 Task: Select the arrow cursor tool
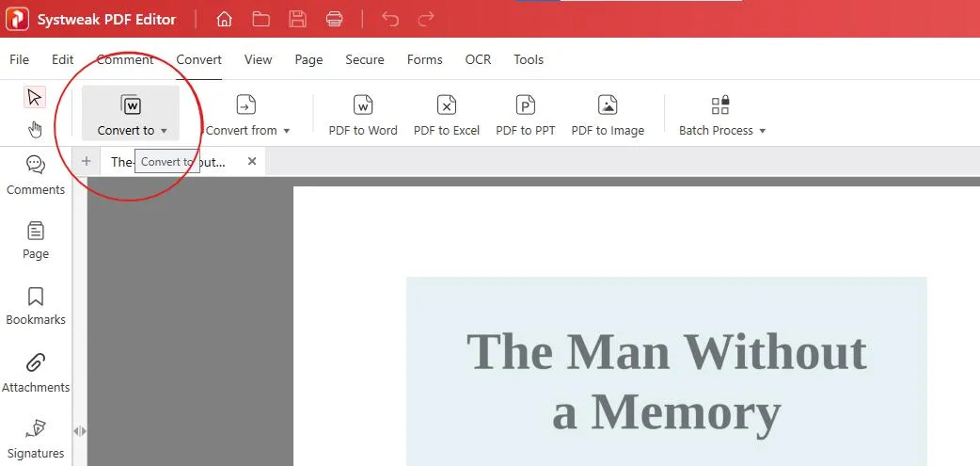[35, 97]
